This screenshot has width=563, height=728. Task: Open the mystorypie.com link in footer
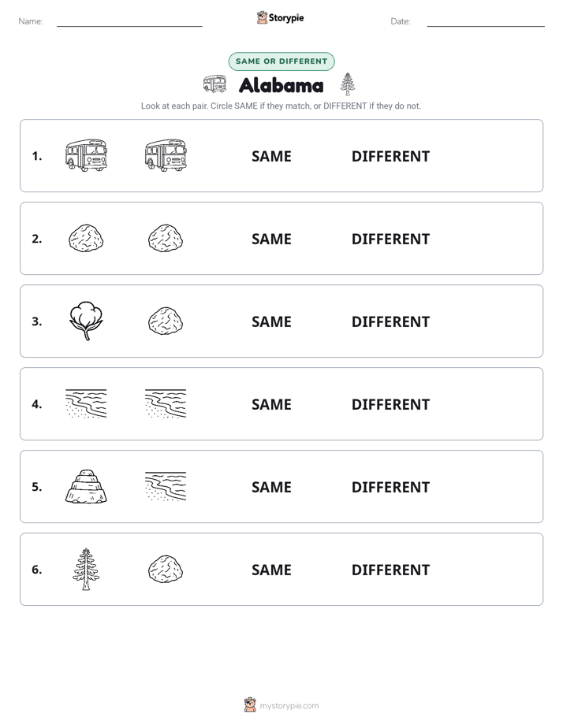(289, 706)
